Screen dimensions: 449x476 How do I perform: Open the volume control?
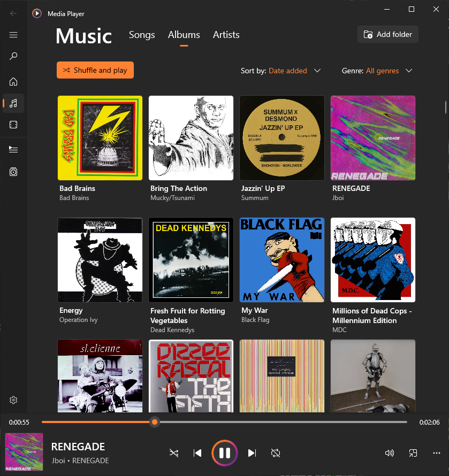[x=389, y=453]
